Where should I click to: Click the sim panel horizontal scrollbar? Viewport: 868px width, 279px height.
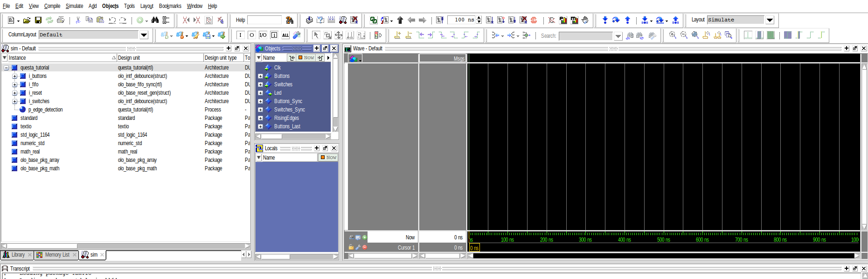click(125, 246)
